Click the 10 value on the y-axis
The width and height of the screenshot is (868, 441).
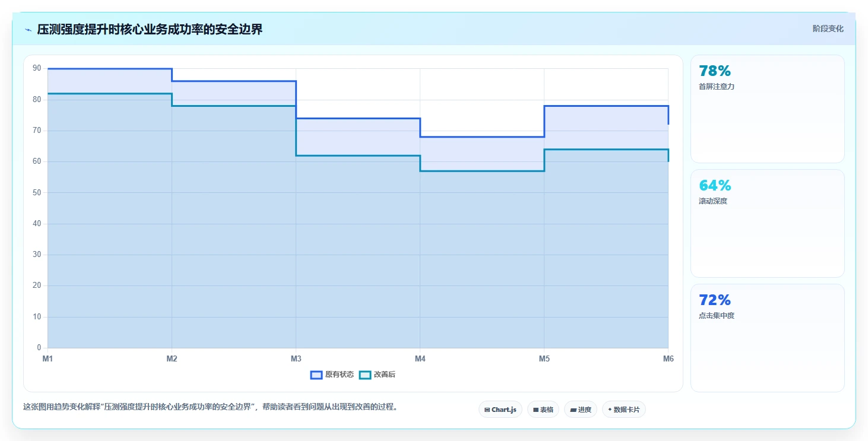pyautogui.click(x=37, y=317)
